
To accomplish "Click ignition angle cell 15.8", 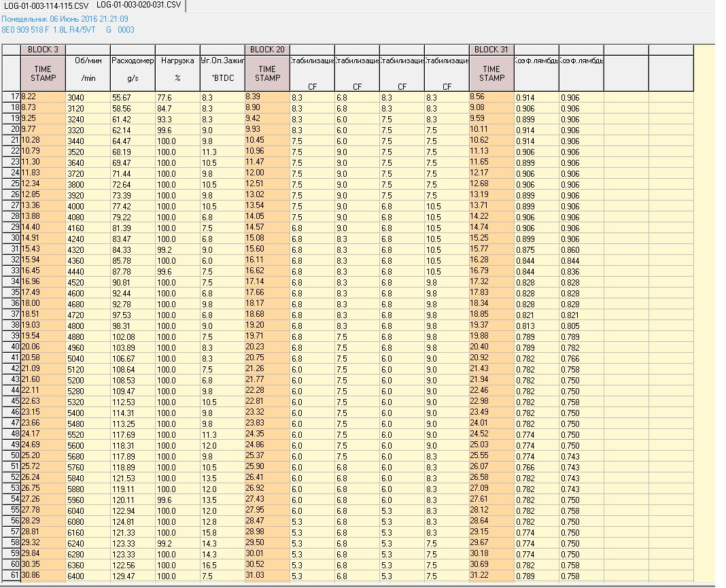I will point(222,532).
